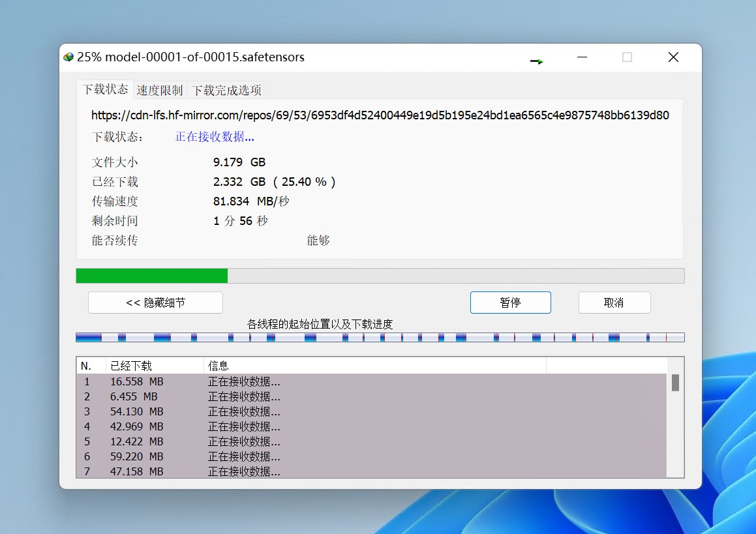Click the cdn-lfs.hf-mirror.com download URL text
Viewport: 756px width, 534px height.
[x=380, y=115]
